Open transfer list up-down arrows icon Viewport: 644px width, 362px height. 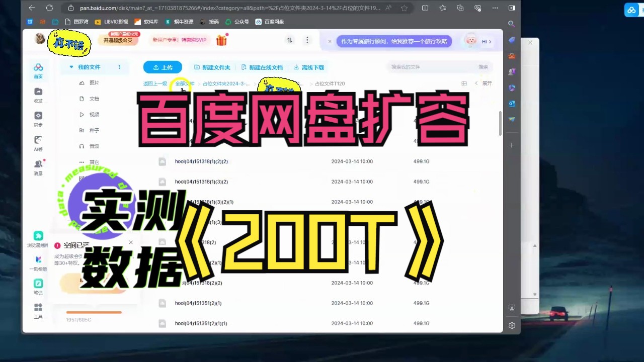pyautogui.click(x=290, y=40)
